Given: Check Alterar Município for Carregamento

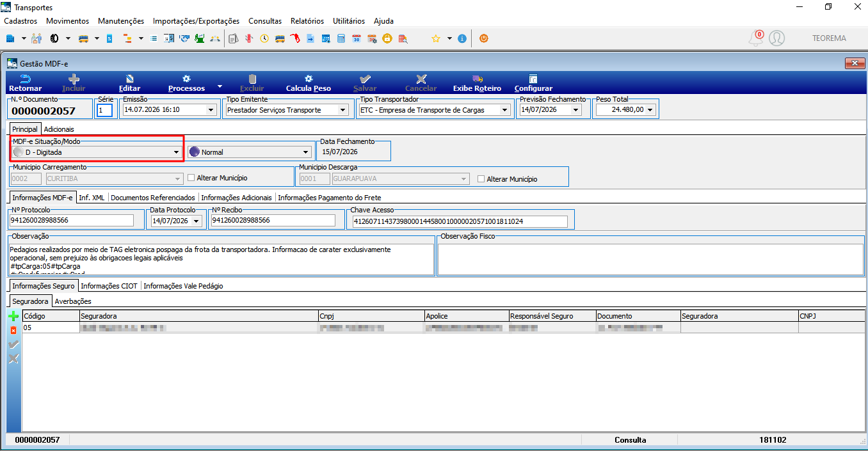Looking at the screenshot, I should pyautogui.click(x=191, y=178).
